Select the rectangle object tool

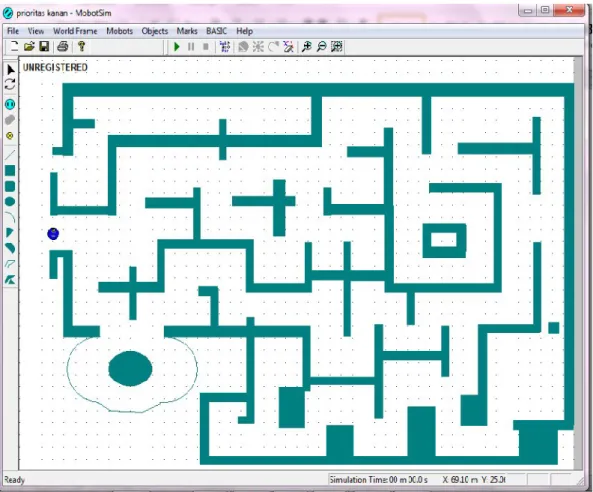[x=10, y=171]
